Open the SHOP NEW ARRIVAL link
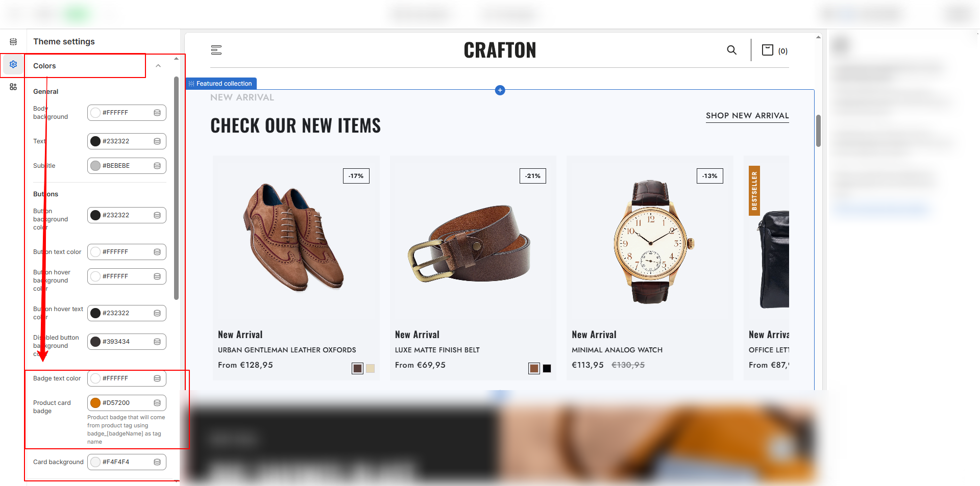Viewport: 980px width, 486px height. click(747, 116)
